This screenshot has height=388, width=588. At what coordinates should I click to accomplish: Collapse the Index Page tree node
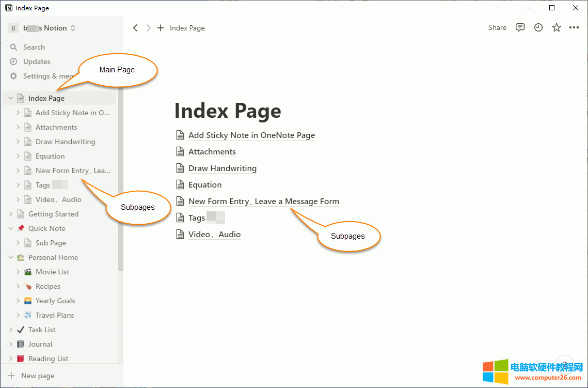pyautogui.click(x=11, y=98)
